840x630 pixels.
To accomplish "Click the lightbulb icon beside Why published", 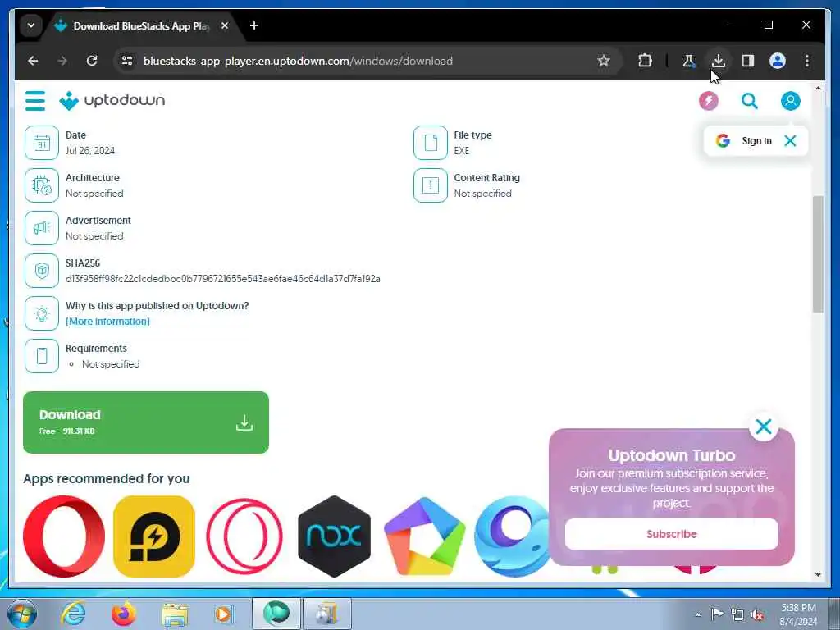I will click(x=42, y=313).
